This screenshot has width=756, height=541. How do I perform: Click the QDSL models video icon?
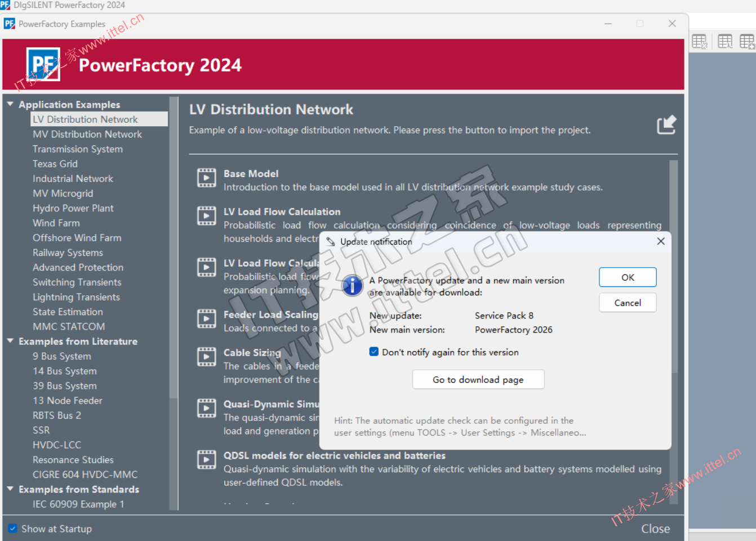[206, 459]
